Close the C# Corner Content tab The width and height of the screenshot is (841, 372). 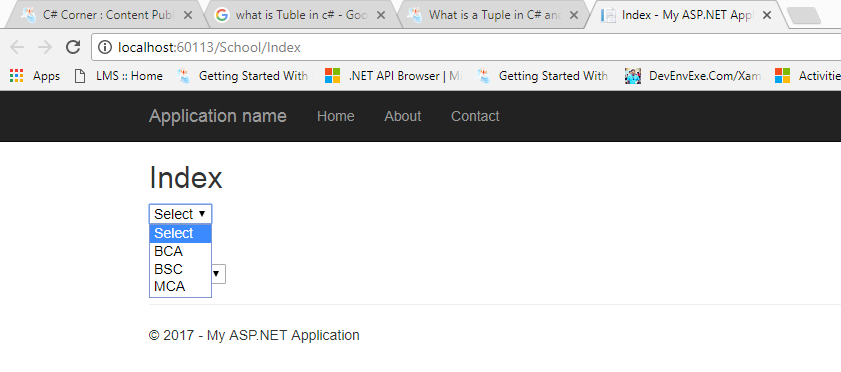click(188, 16)
